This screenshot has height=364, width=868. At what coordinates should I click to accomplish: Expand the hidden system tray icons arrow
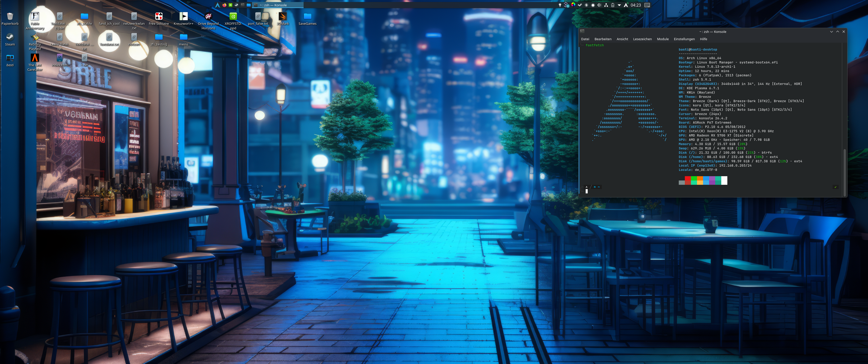coord(619,5)
